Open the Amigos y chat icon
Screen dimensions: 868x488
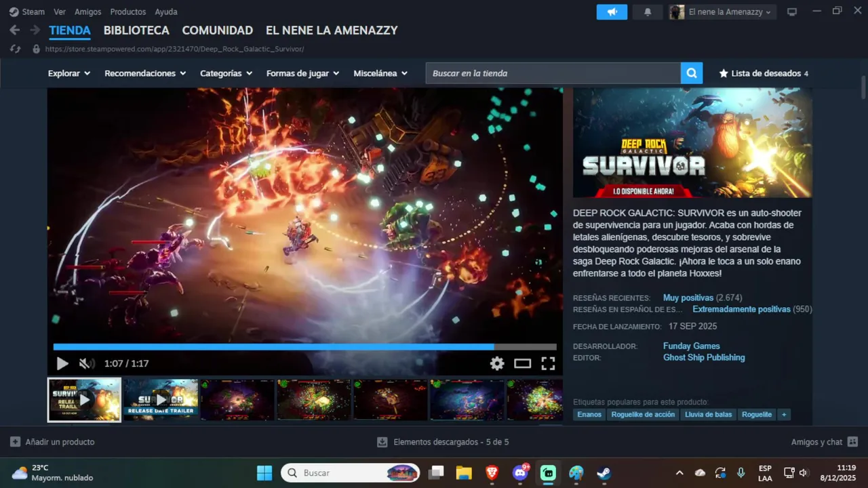pos(852,442)
